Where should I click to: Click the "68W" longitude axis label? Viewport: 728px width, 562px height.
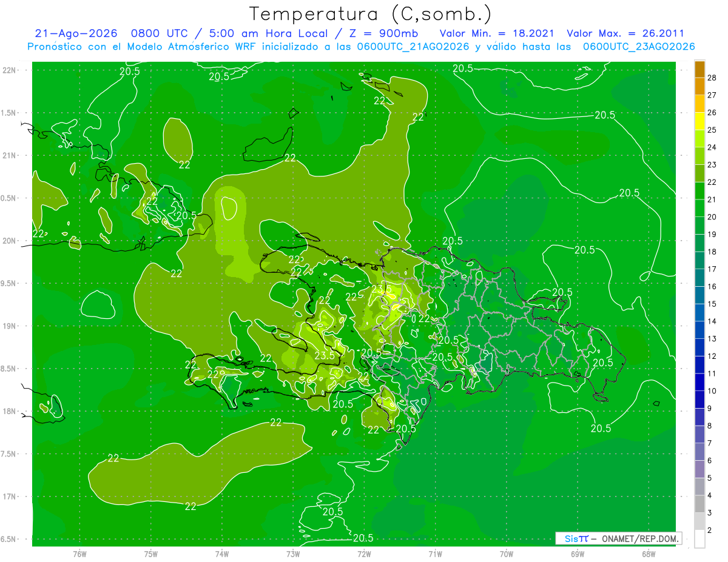pyautogui.click(x=649, y=554)
